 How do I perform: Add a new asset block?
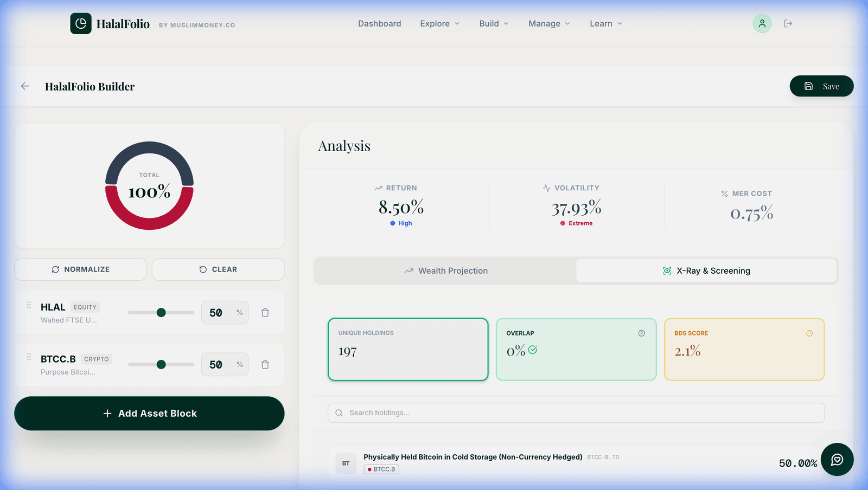[x=149, y=414]
